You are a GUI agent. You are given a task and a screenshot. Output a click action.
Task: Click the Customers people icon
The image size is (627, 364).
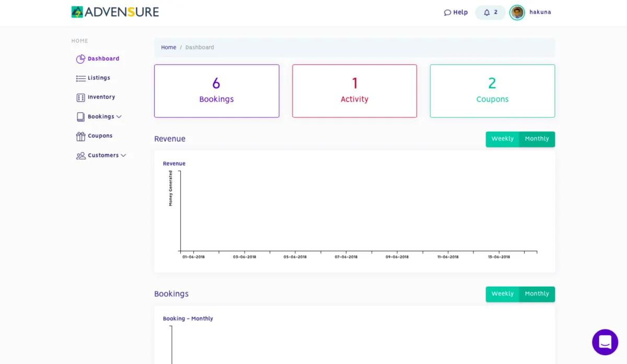[80, 156]
